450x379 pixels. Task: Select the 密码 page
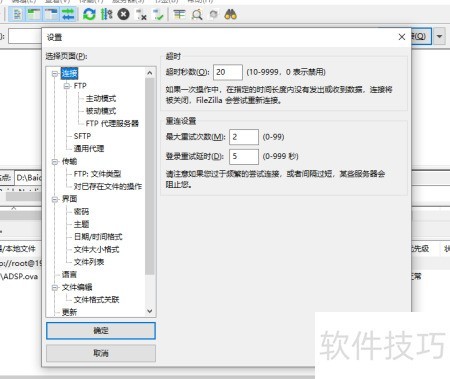tap(81, 212)
